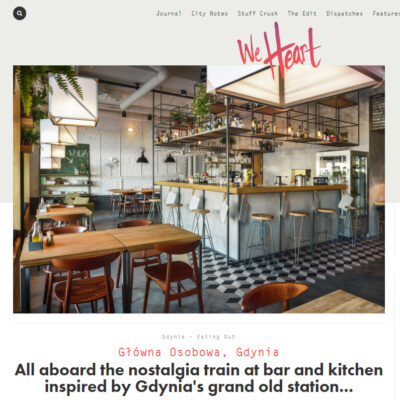Open The Edit navigation item
The height and width of the screenshot is (400, 400).
[302, 14]
